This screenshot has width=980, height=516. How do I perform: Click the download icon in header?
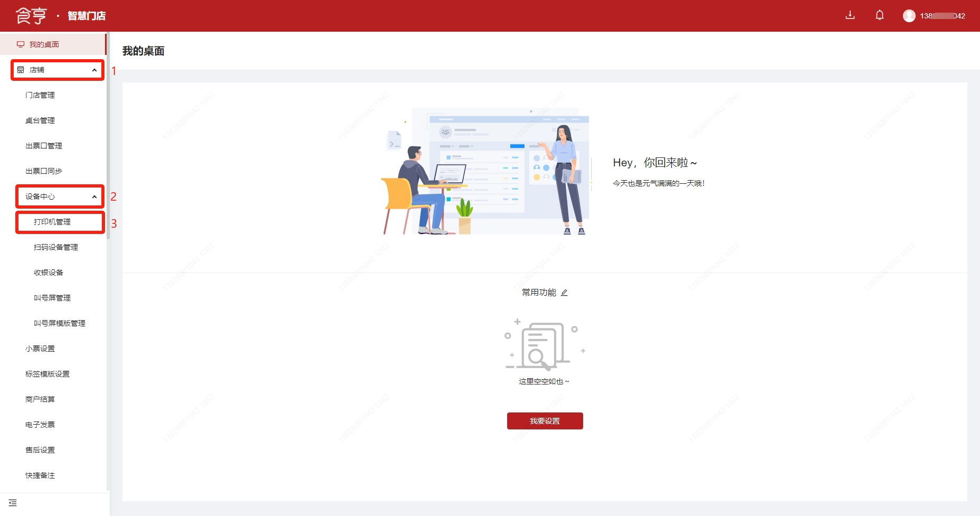click(x=850, y=15)
